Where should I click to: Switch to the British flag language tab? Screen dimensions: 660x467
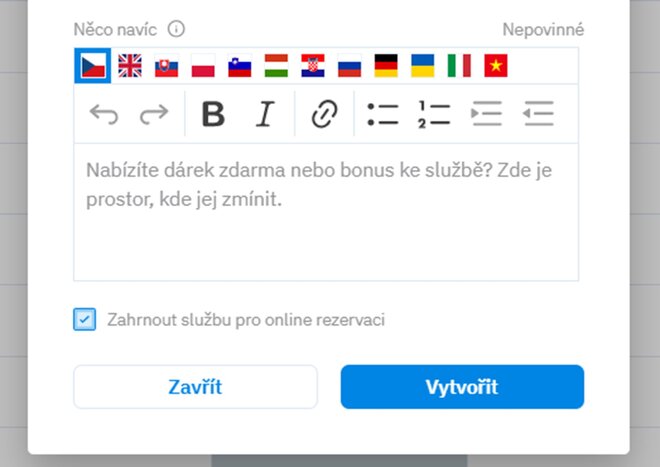(x=130, y=66)
